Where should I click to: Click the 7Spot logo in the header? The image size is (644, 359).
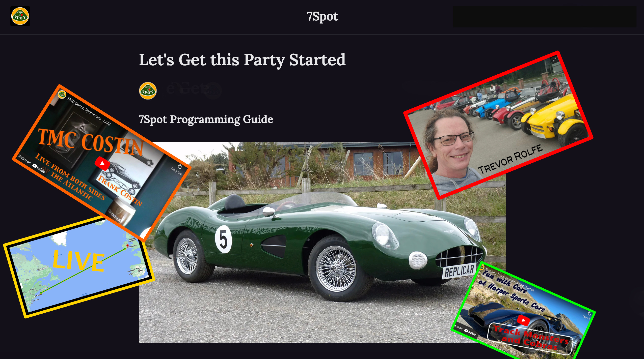pos(20,16)
